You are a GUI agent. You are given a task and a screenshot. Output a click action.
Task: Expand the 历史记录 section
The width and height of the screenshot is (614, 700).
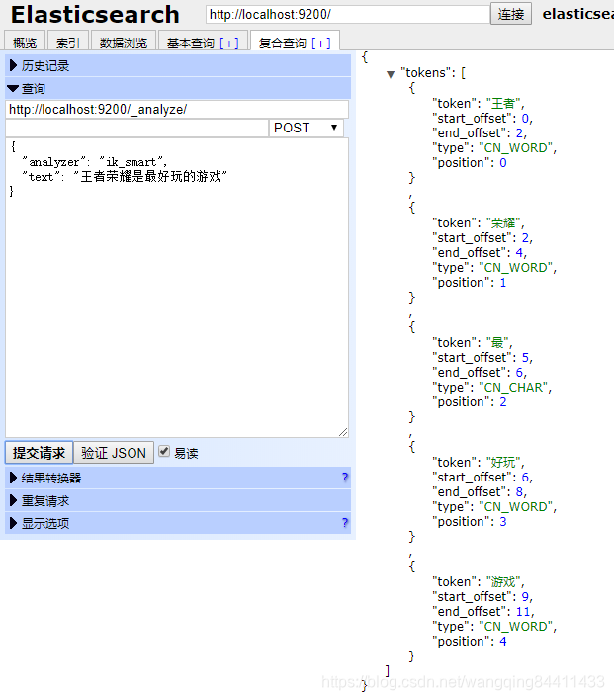(x=178, y=65)
